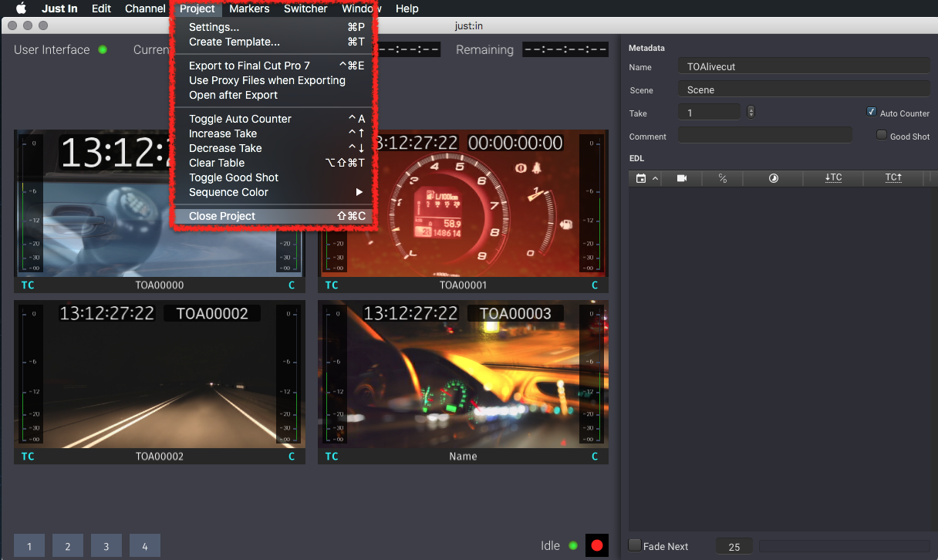Enable the Good Shot checkbox
Viewport: 938px width, 560px height.
pos(882,135)
